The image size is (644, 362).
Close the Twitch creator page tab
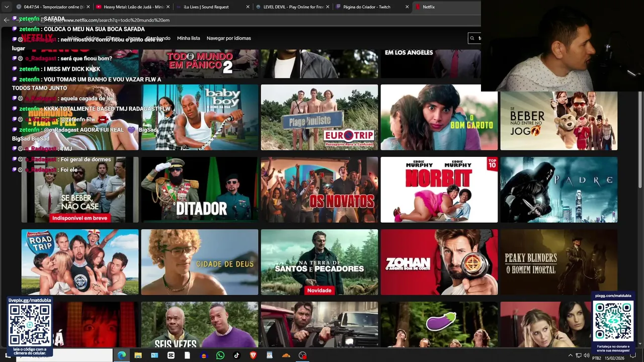(x=407, y=7)
